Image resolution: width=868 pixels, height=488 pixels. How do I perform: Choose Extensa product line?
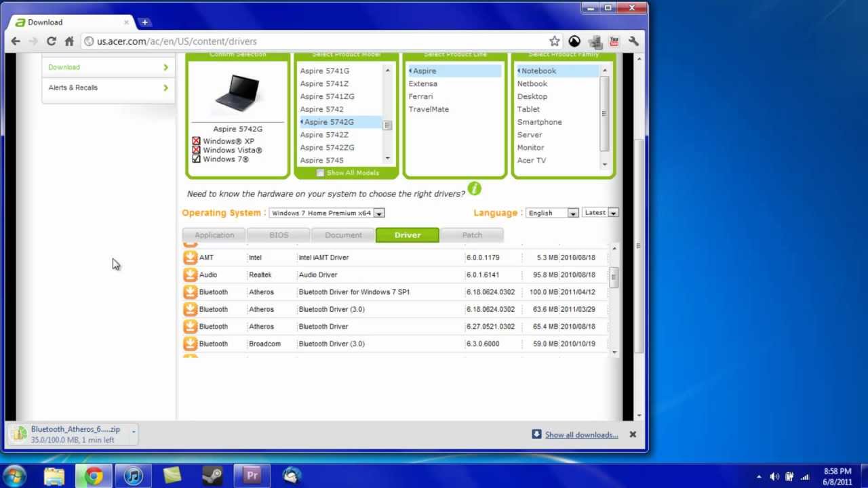tap(422, 83)
